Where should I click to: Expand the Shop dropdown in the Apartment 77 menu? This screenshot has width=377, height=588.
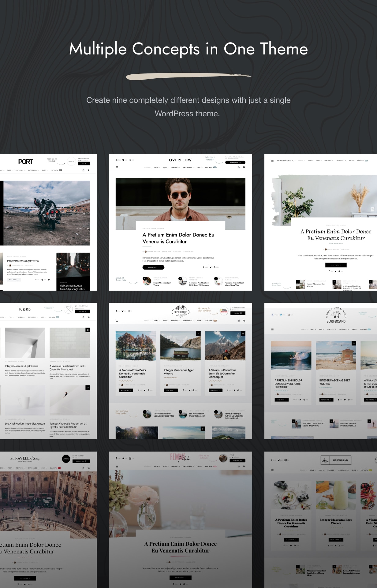tap(352, 161)
